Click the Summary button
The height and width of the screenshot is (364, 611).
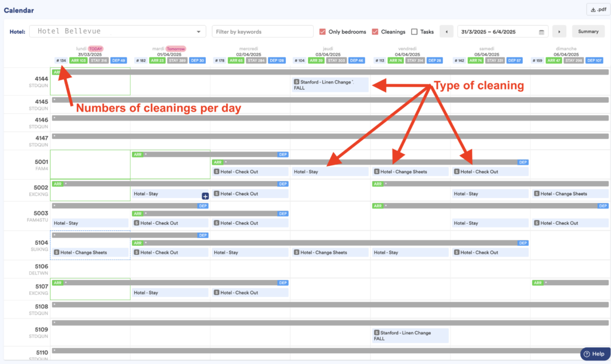(588, 32)
